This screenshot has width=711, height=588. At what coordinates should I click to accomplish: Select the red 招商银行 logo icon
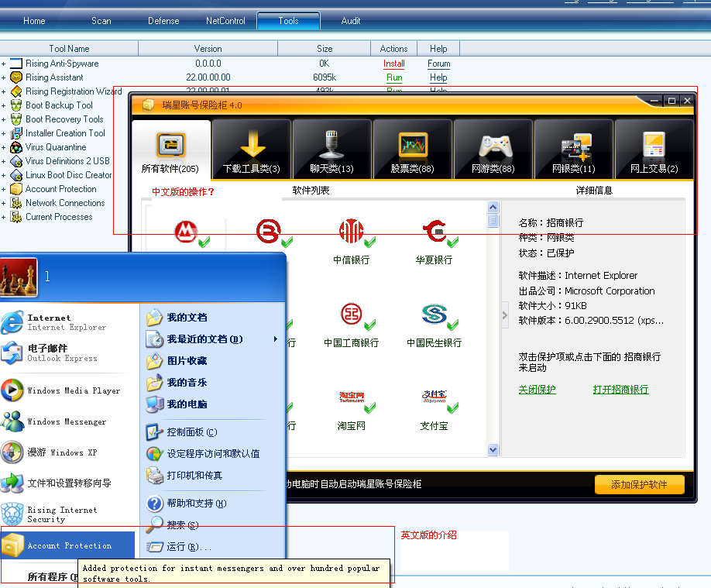(186, 232)
